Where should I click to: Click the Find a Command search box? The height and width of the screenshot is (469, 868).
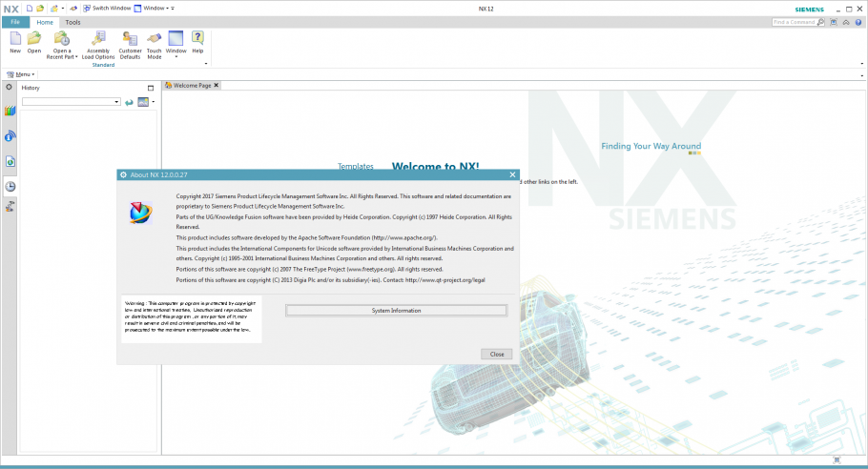pos(796,22)
